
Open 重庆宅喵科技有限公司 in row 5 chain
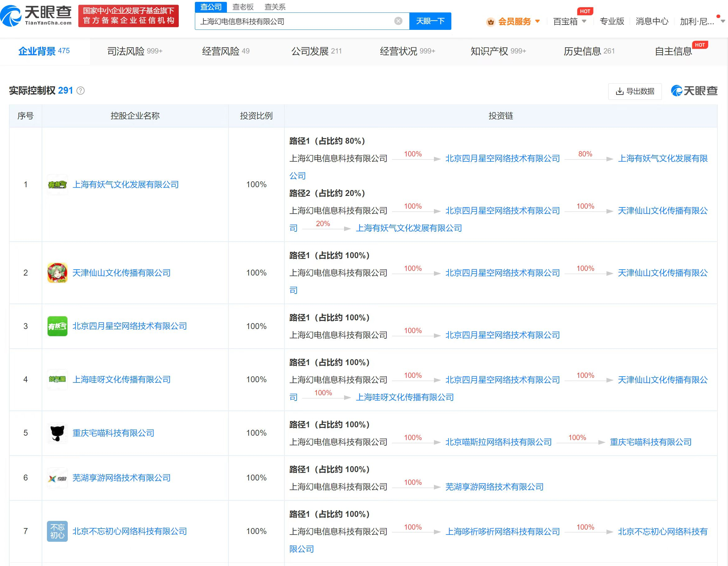[x=650, y=442]
